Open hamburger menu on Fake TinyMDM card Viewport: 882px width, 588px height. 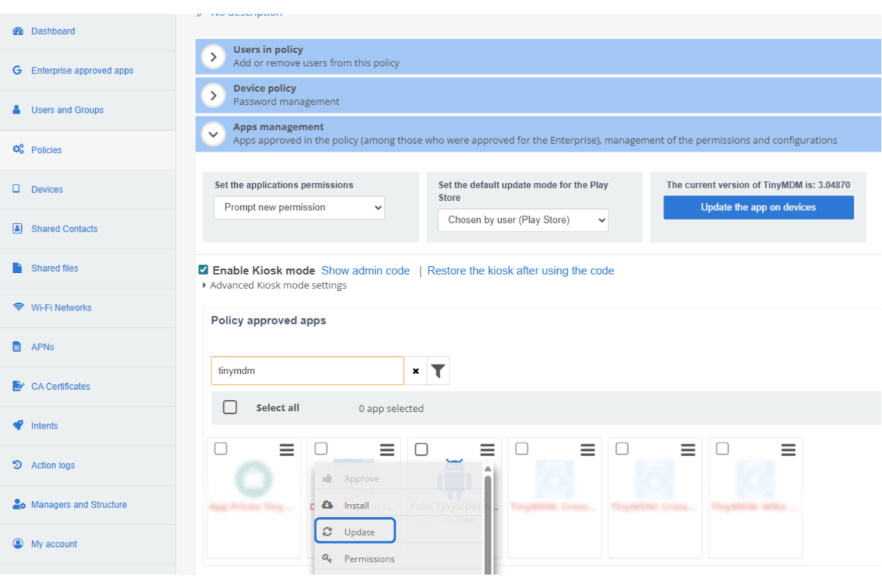pyautogui.click(x=487, y=450)
